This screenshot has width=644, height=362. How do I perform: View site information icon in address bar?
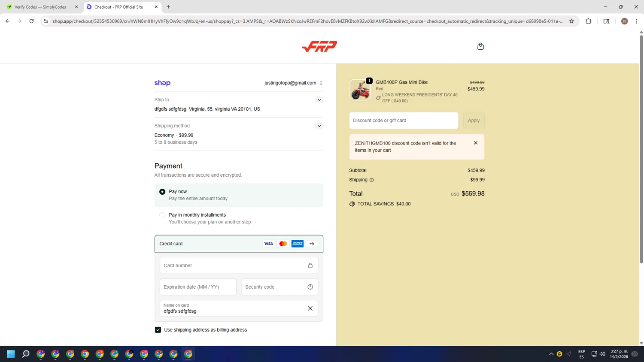click(x=46, y=21)
